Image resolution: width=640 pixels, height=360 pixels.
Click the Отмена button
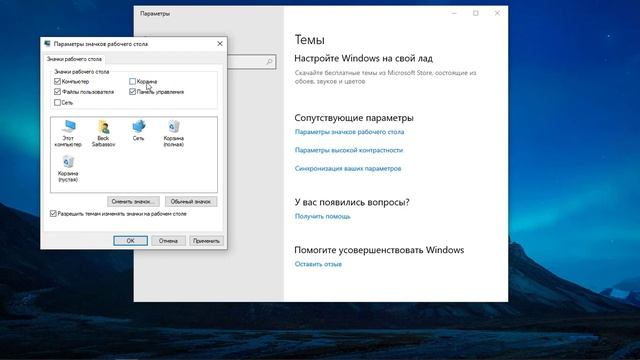[x=168, y=241]
